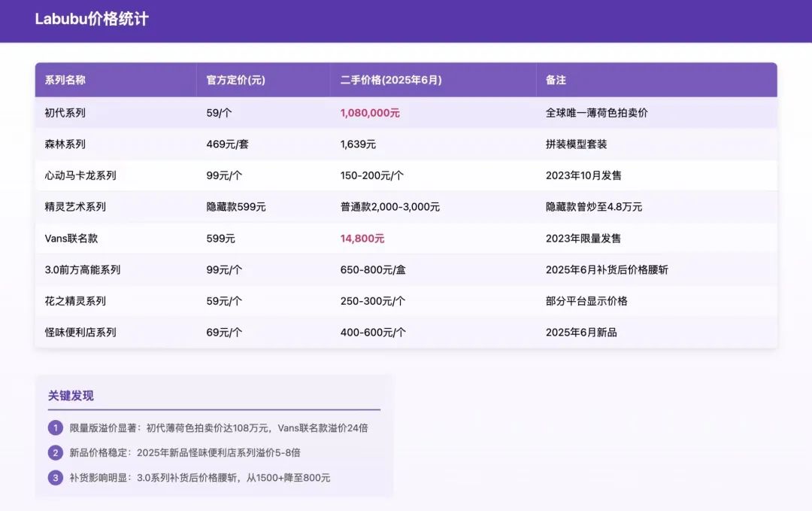Click the 69元/个 official price cell
Screen dimensions: 812x511
click(x=224, y=332)
